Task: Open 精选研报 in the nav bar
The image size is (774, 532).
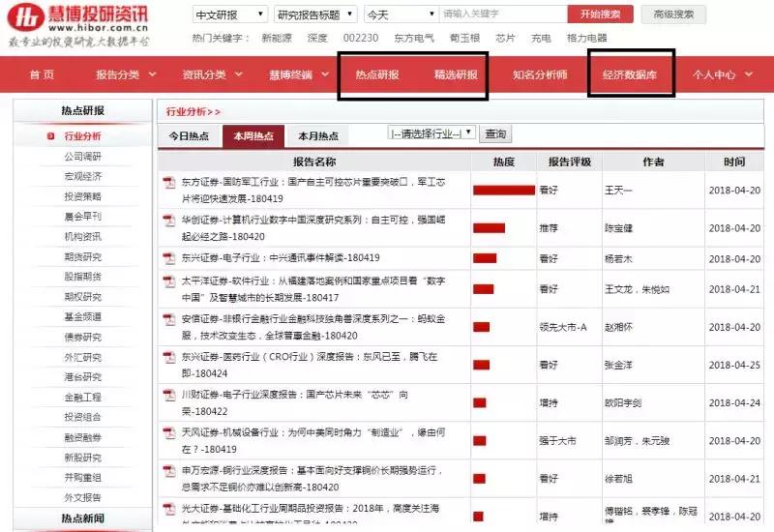Action: click(x=456, y=74)
